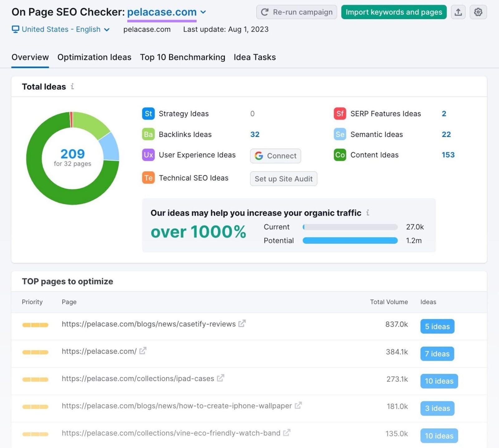Open pelacase.com homepage external link icon

[143, 351]
